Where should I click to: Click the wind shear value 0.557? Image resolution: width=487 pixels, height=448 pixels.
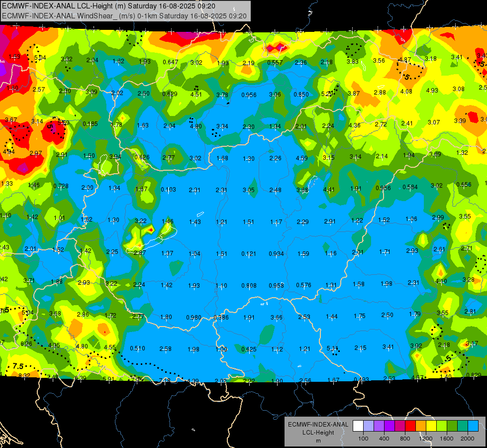click(x=275, y=63)
